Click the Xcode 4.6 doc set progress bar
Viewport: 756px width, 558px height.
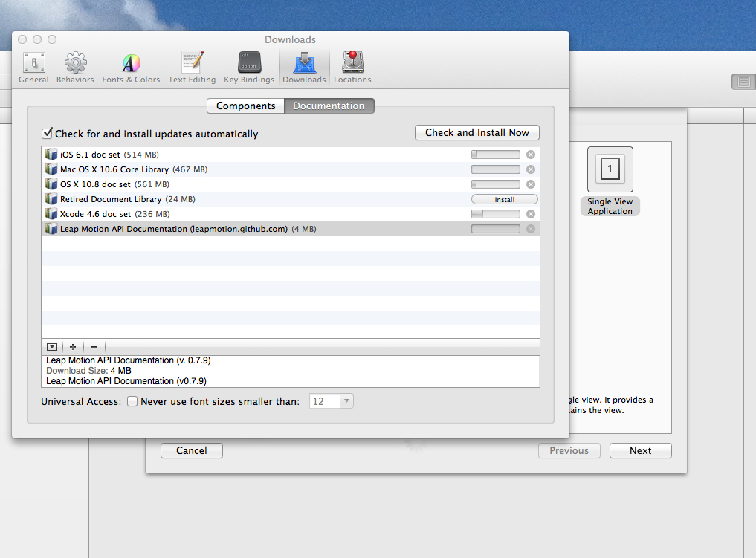(496, 214)
